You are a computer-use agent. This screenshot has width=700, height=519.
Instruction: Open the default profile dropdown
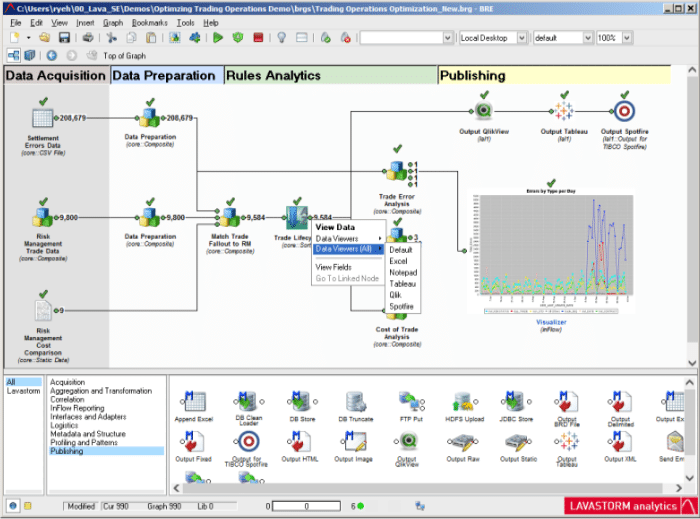(x=562, y=38)
